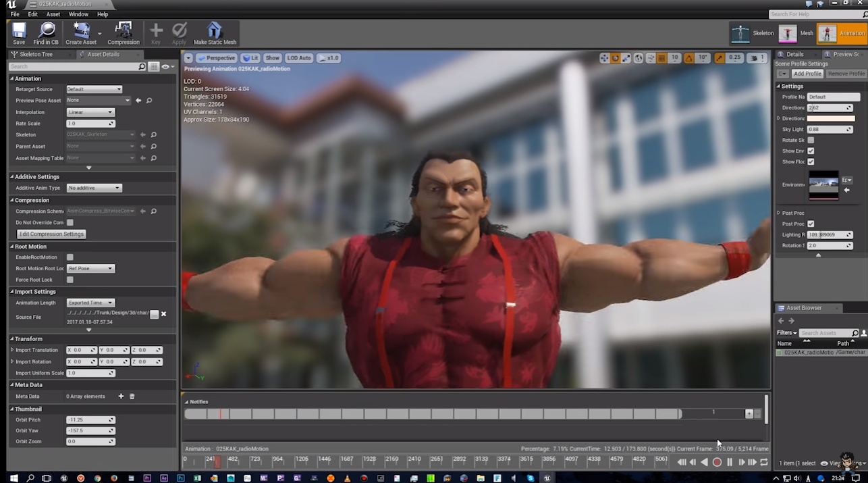This screenshot has width=868, height=483.
Task: Click the Create Asset toolbar icon
Action: [81, 33]
